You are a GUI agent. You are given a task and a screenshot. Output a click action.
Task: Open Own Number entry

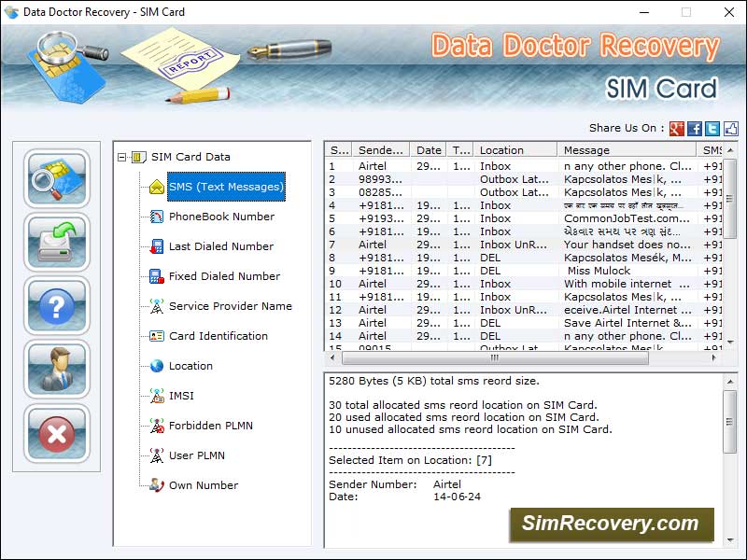coord(204,485)
